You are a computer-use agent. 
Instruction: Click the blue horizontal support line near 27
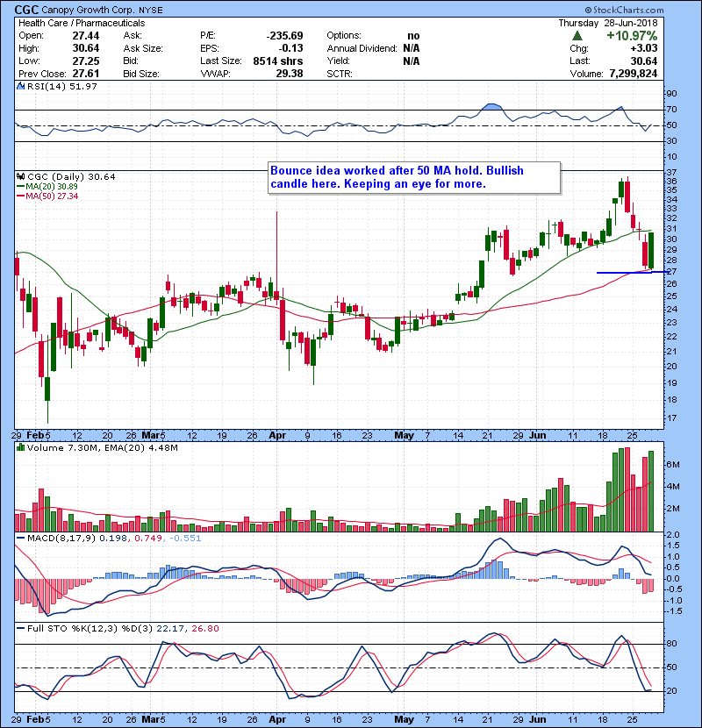(633, 273)
